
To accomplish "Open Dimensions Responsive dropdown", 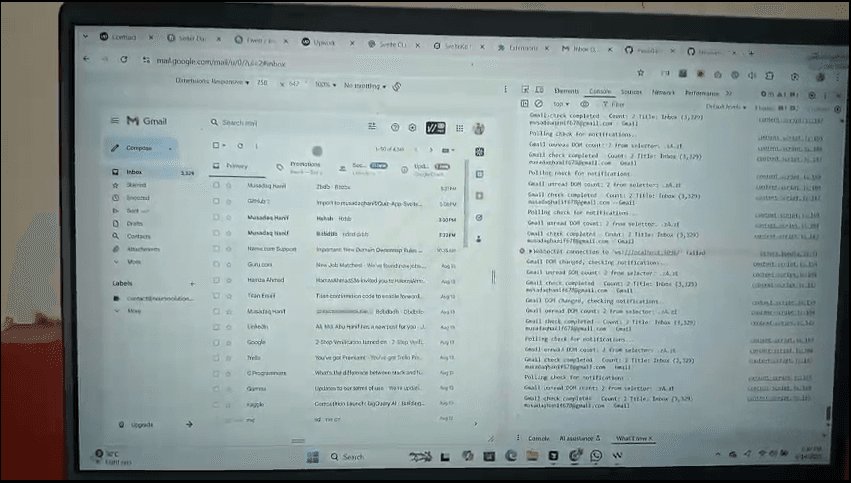I will tap(212, 81).
